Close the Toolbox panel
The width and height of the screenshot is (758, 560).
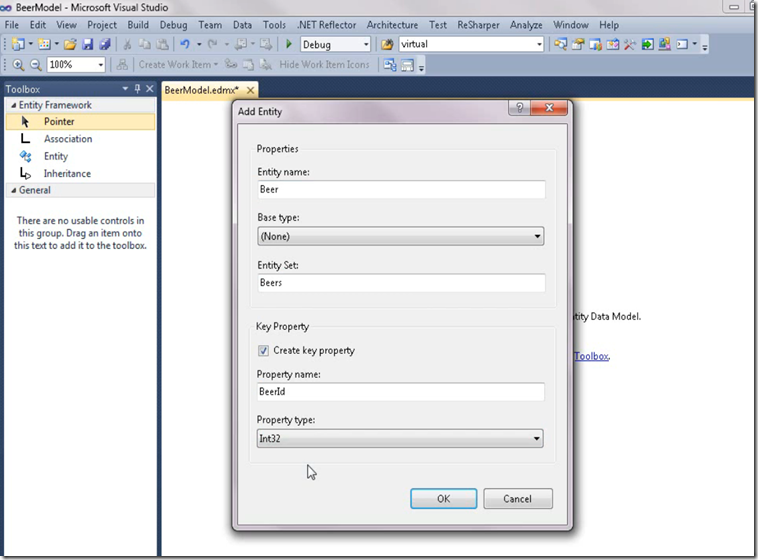149,88
